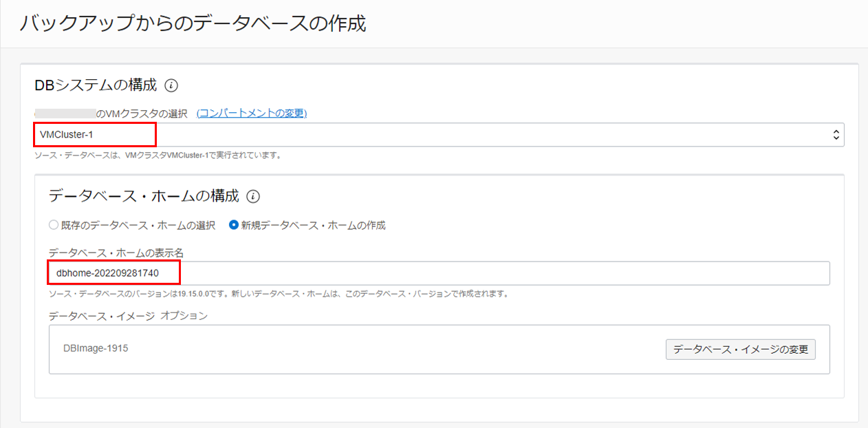868x428 pixels.
Task: Click the DBシステムの構成 section heading
Action: pyautogui.click(x=96, y=85)
